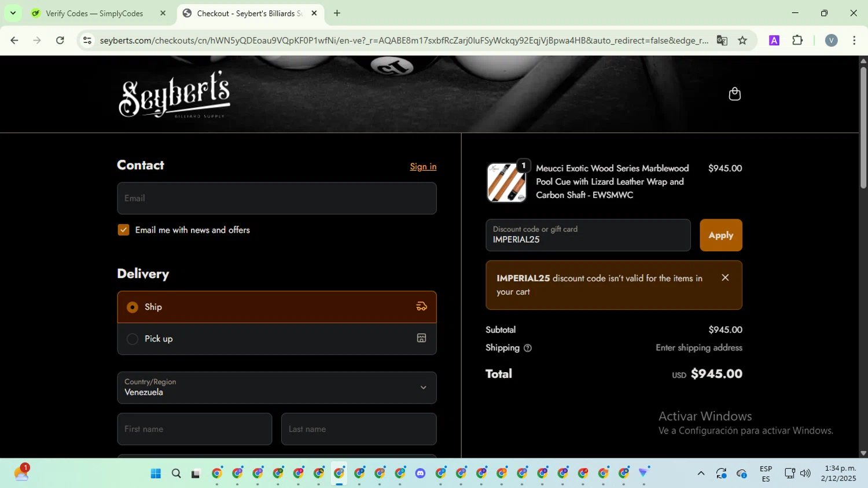Click the delivery truck icon in Ship row

click(421, 307)
